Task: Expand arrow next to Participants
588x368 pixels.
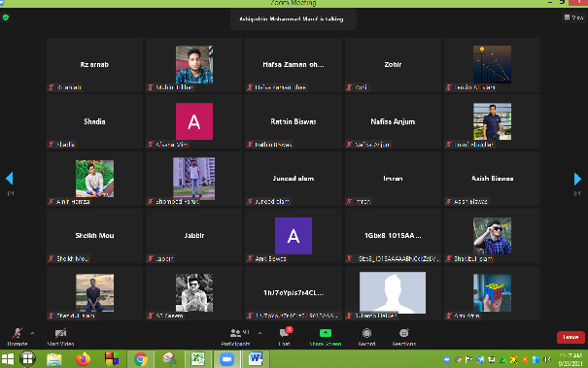Action: coord(259,333)
